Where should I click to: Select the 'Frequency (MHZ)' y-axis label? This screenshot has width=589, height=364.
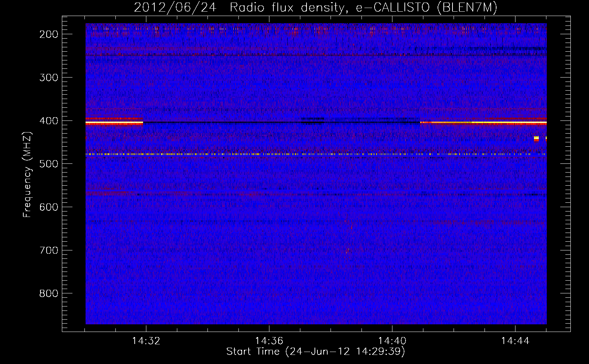(x=27, y=175)
